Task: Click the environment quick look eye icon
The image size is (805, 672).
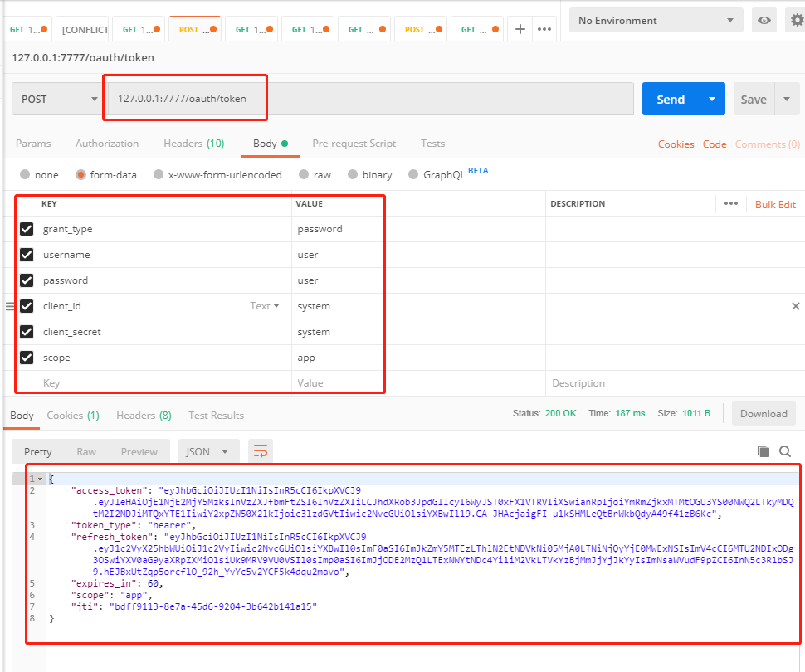Action: tap(764, 21)
